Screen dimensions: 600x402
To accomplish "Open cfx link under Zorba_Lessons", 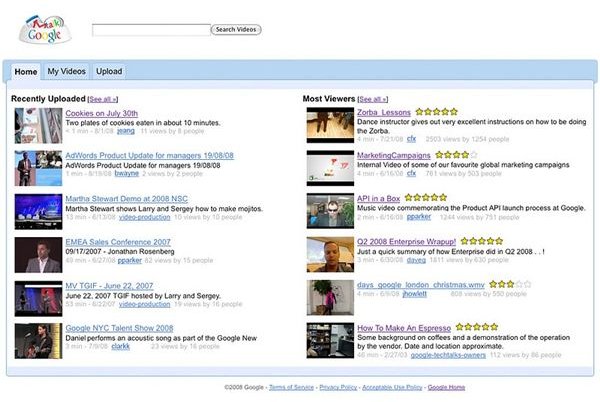I will [411, 139].
